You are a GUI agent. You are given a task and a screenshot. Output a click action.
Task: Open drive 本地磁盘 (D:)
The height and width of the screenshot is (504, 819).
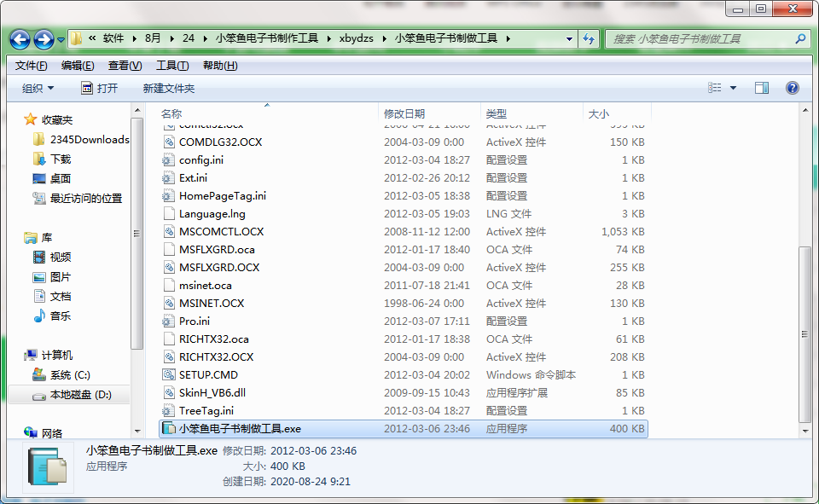point(72,395)
